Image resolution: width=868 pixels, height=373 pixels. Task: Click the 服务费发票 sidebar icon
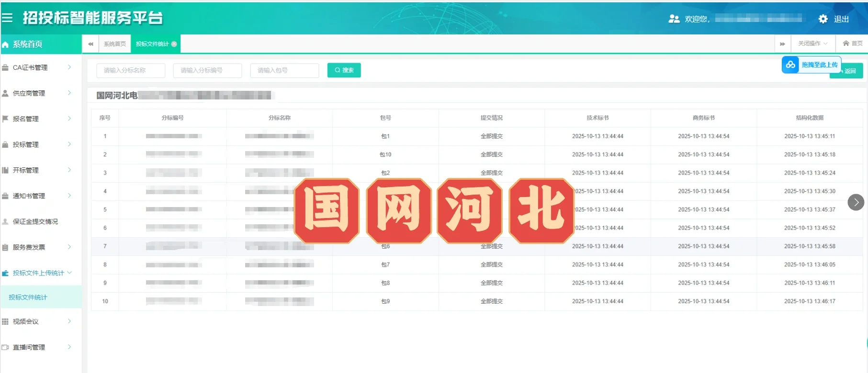coord(5,247)
